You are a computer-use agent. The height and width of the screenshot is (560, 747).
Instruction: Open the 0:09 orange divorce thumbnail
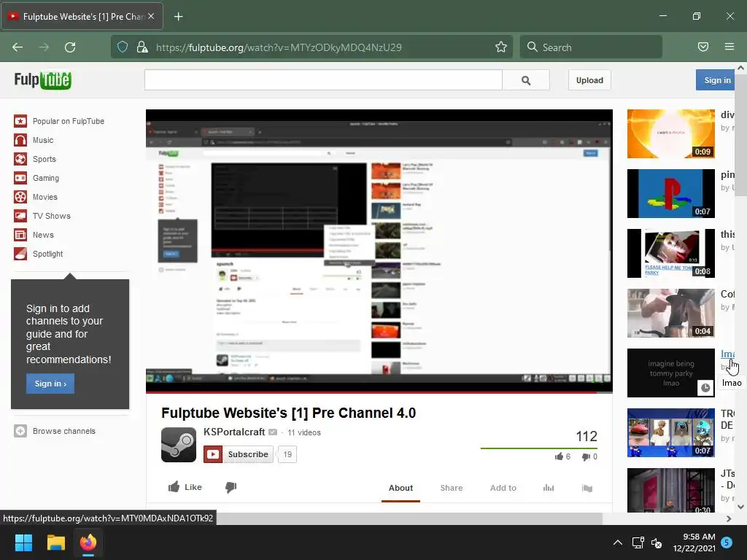coord(671,134)
